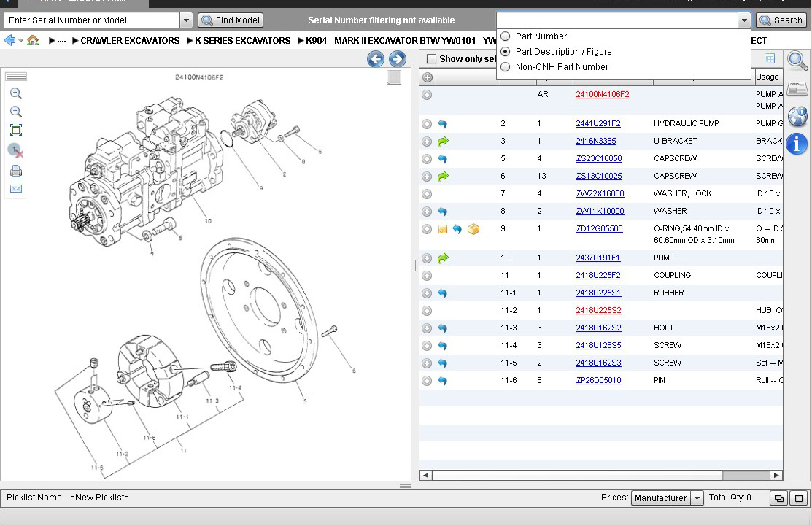
Task: Navigate to CRAWLER EXCAVATORS breadcrumb
Action: click(x=130, y=41)
